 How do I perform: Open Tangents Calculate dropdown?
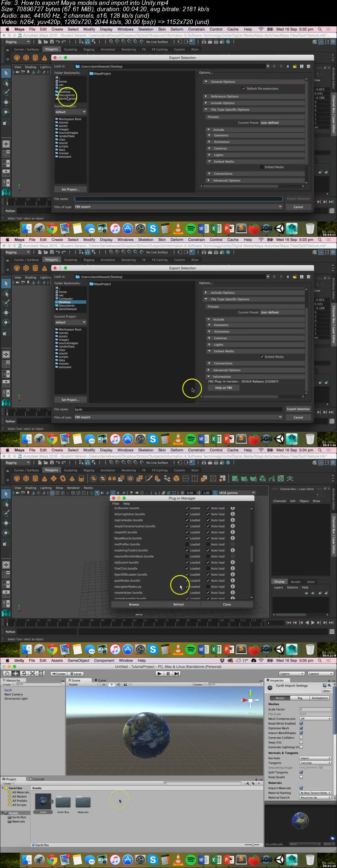point(315,763)
